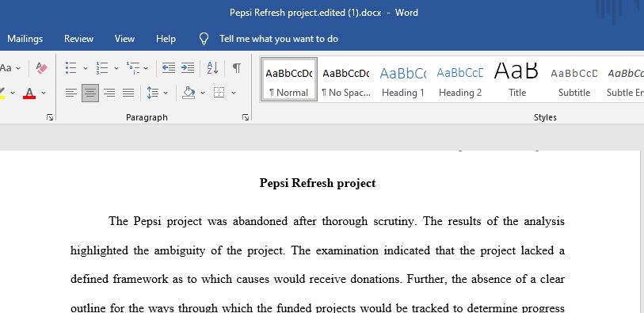
Task: Click the word 'tracked' in the document
Action: click(431, 308)
